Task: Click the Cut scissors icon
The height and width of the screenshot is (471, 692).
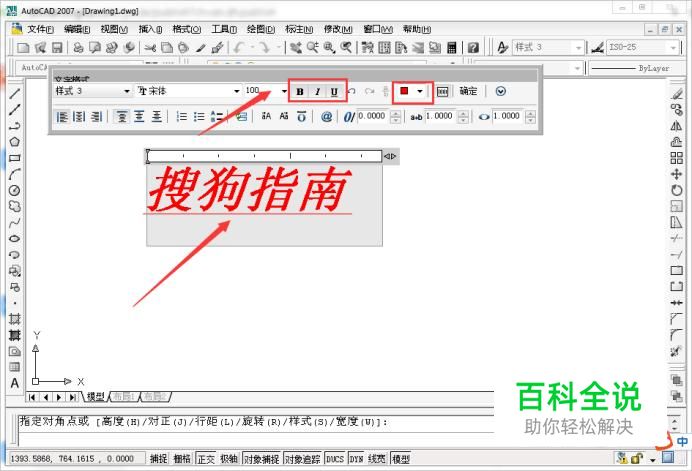Action: pyautogui.click(x=150, y=47)
